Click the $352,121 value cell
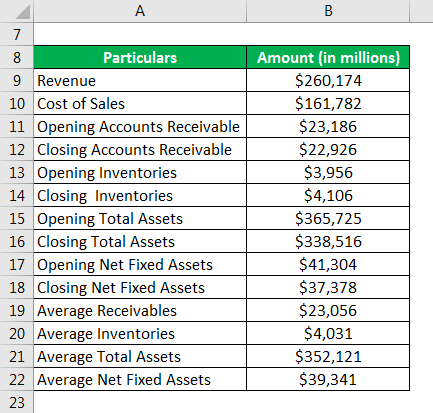This screenshot has height=413, width=433. click(328, 356)
